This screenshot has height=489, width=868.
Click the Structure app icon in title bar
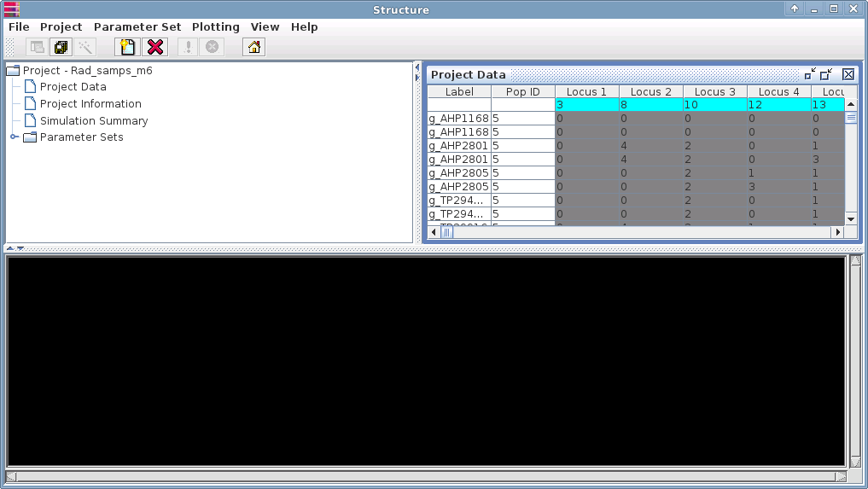11,9
